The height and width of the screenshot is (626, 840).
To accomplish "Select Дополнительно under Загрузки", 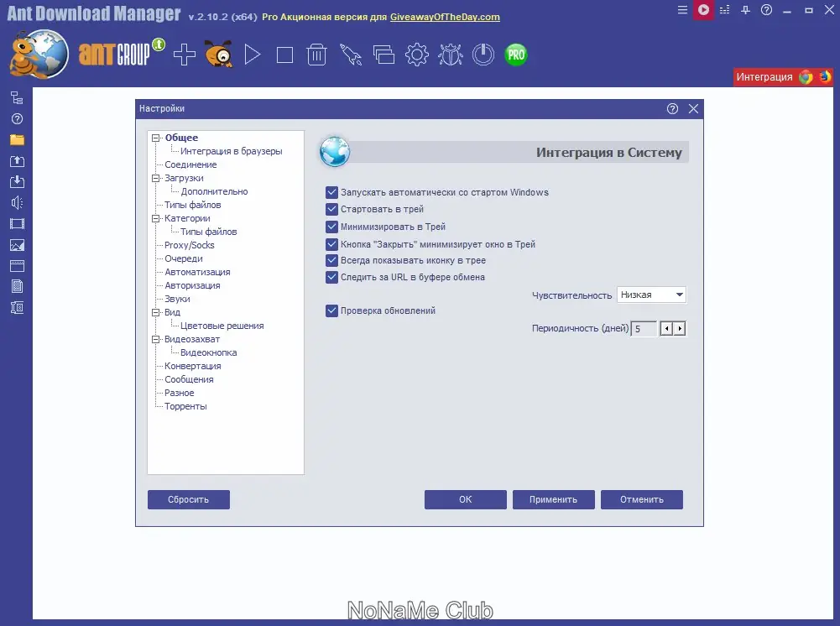I will click(214, 191).
